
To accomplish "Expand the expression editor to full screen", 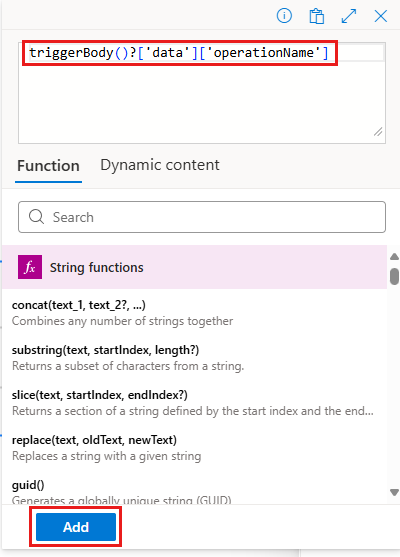I will (x=349, y=16).
